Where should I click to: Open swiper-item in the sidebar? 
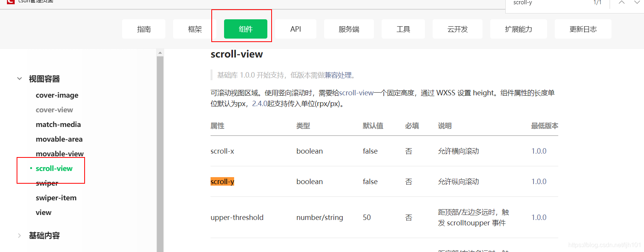[56, 198]
